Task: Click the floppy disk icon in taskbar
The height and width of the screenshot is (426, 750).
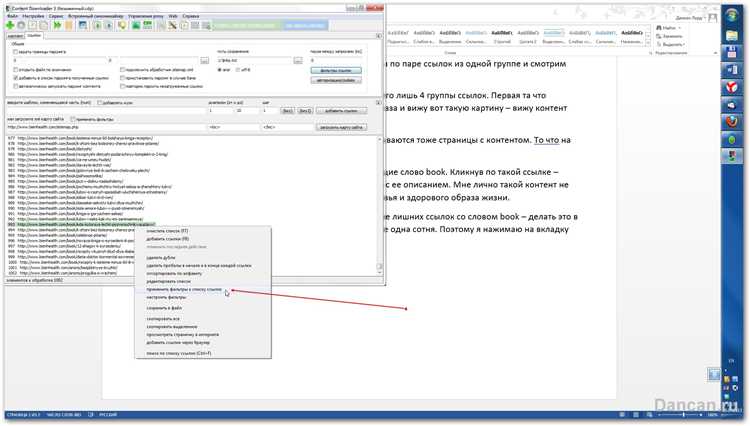Action: coord(732,53)
